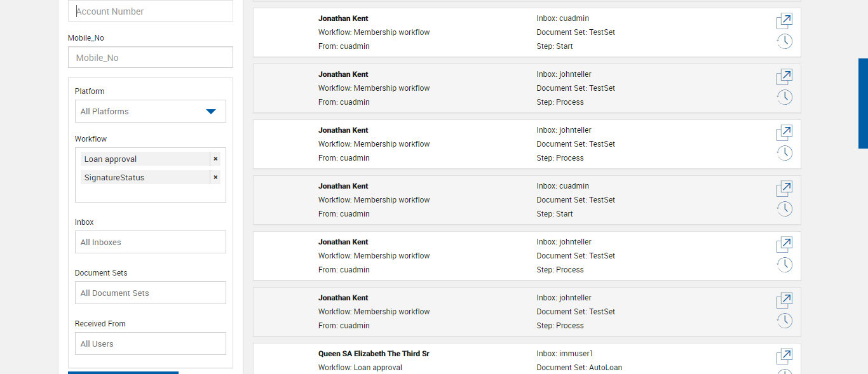The height and width of the screenshot is (374, 868).
Task: Click history clock on first johnteller row
Action: [x=785, y=97]
